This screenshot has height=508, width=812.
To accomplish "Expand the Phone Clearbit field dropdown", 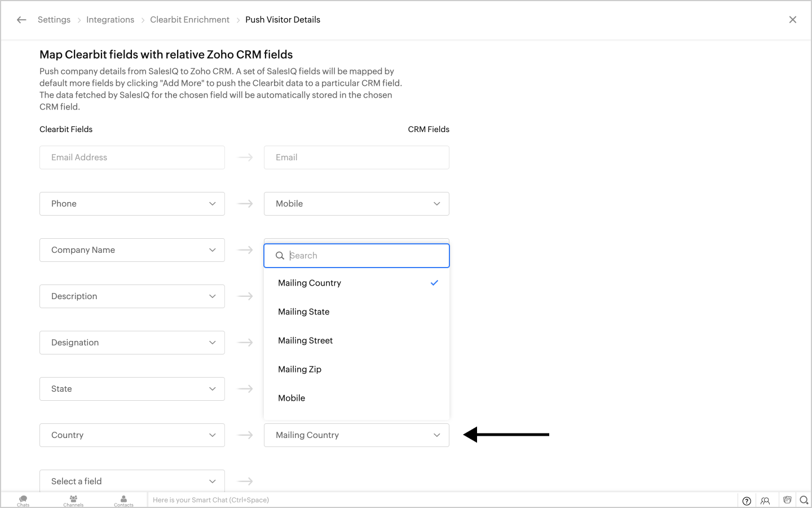I will [x=132, y=204].
